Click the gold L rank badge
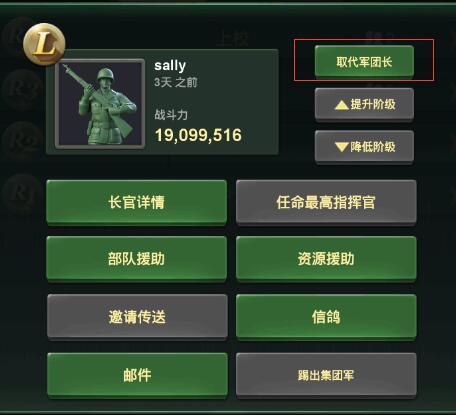Screen dimensions: 456x415 pyautogui.click(x=44, y=44)
